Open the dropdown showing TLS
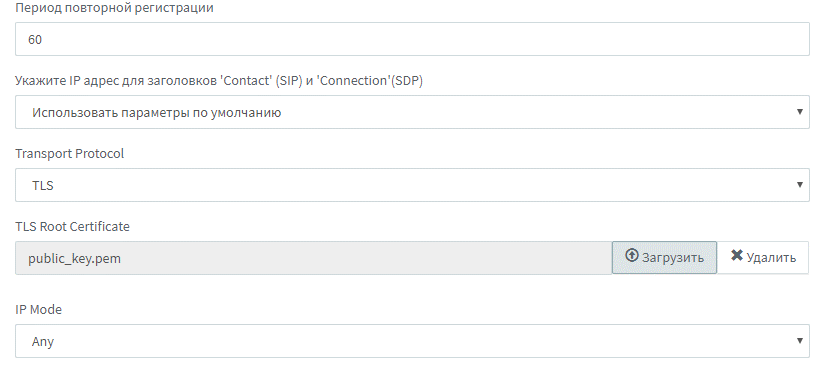This screenshot has height=368, width=825. pos(412,185)
